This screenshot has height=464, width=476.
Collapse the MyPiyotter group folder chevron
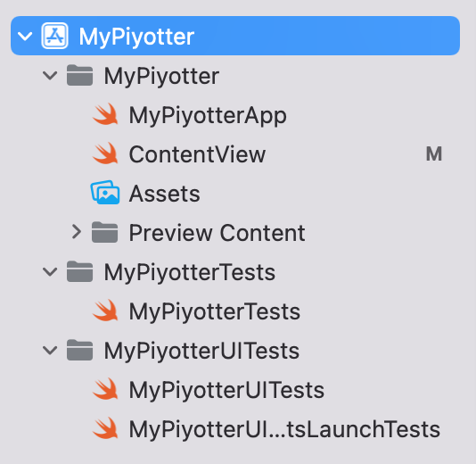(x=50, y=75)
